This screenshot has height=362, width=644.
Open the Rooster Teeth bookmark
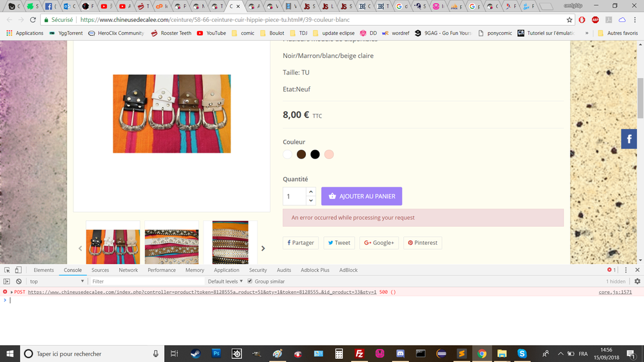[171, 33]
